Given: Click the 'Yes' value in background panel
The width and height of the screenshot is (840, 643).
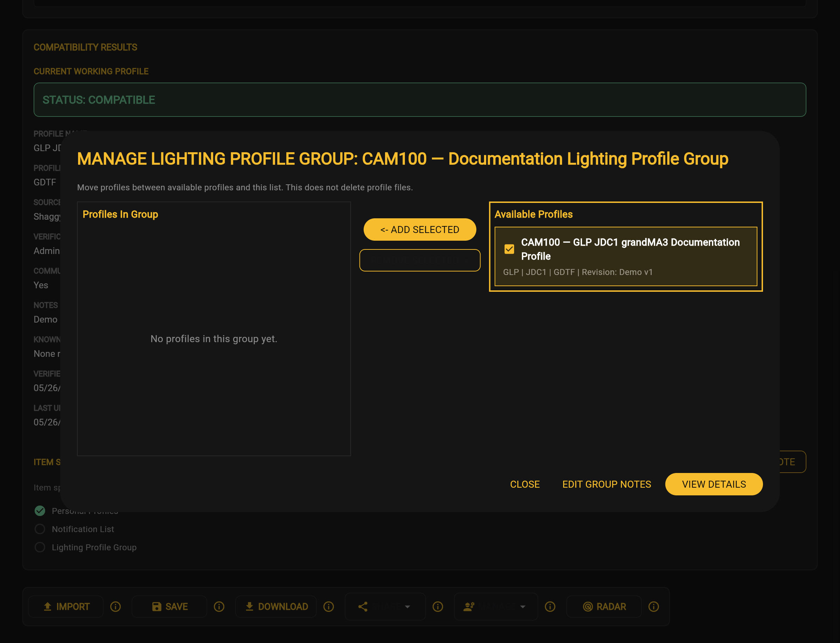Looking at the screenshot, I should pyautogui.click(x=41, y=285).
